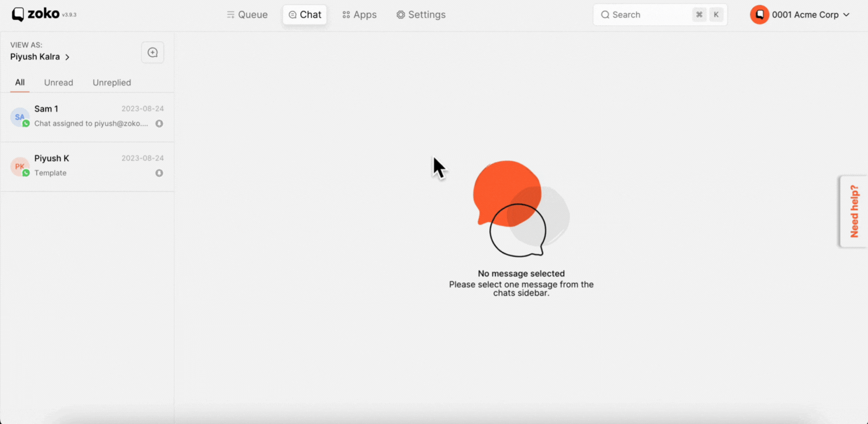This screenshot has width=868, height=424.
Task: Switch to the Chat tab
Action: [305, 15]
